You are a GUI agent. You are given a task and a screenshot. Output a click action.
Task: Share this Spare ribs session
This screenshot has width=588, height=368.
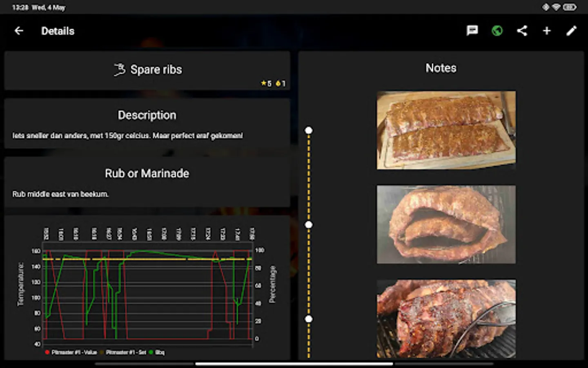(522, 31)
